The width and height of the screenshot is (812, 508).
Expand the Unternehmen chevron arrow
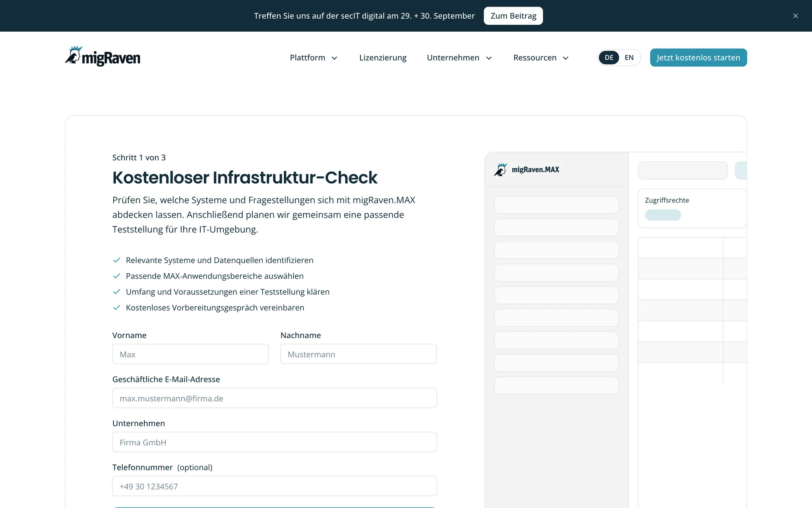pyautogui.click(x=489, y=58)
